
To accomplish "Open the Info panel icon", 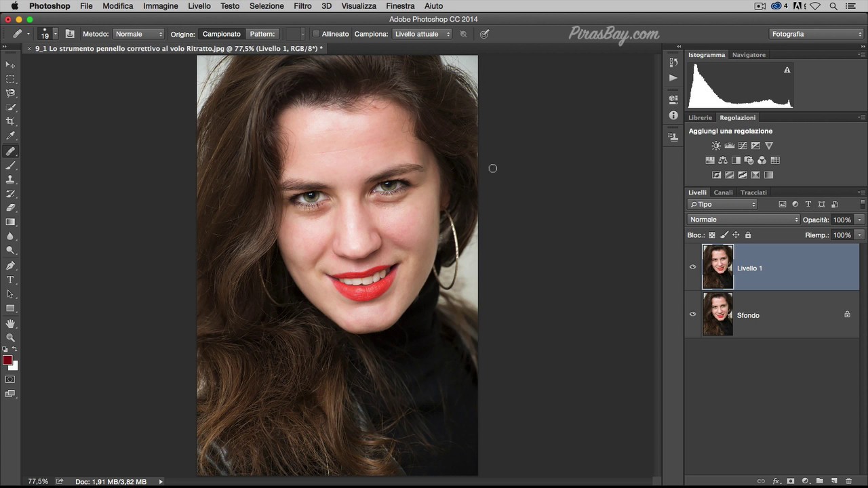I will point(673,115).
